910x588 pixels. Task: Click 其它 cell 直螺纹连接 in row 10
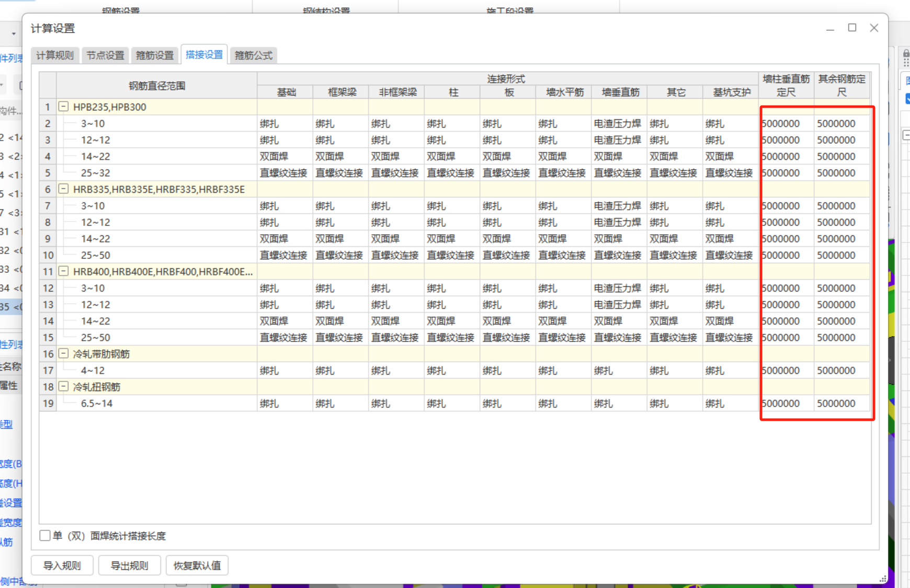coord(675,255)
